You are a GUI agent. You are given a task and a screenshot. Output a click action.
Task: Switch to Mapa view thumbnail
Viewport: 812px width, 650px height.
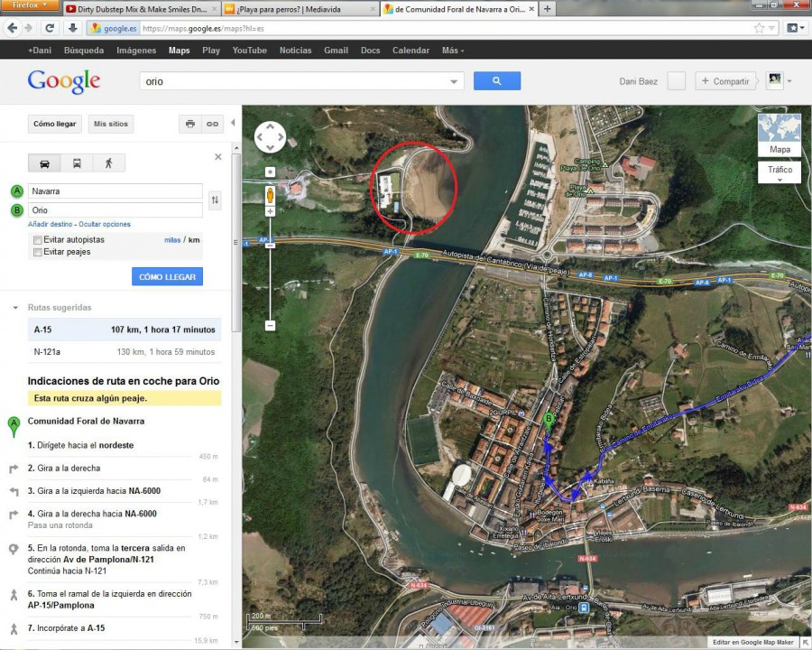click(x=780, y=135)
